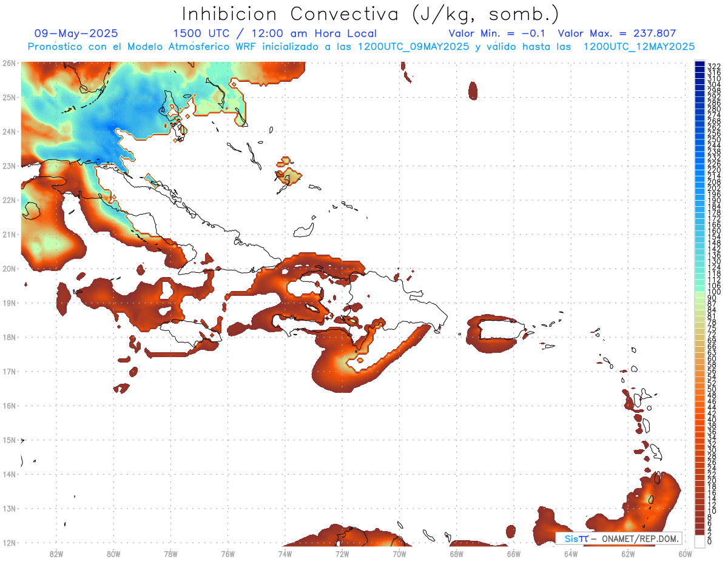Click the 24N latitude axis label
Image resolution: width=728 pixels, height=562 pixels.
tap(9, 132)
